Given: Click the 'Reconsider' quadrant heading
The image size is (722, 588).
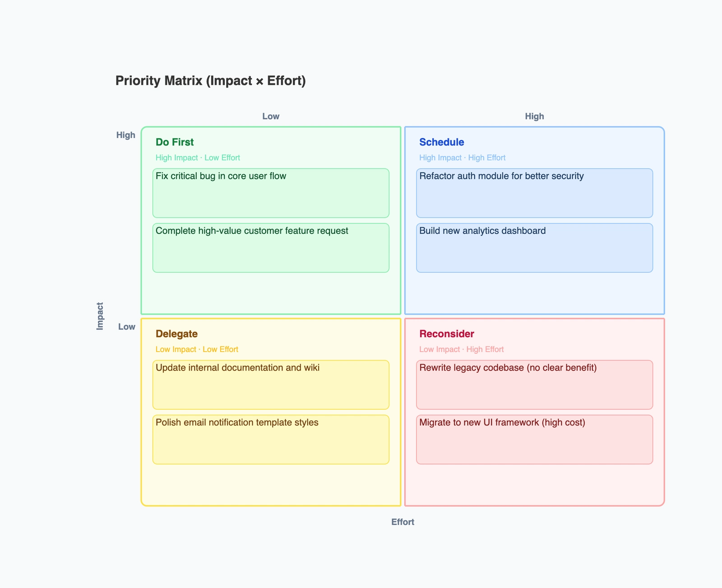Looking at the screenshot, I should click(446, 333).
